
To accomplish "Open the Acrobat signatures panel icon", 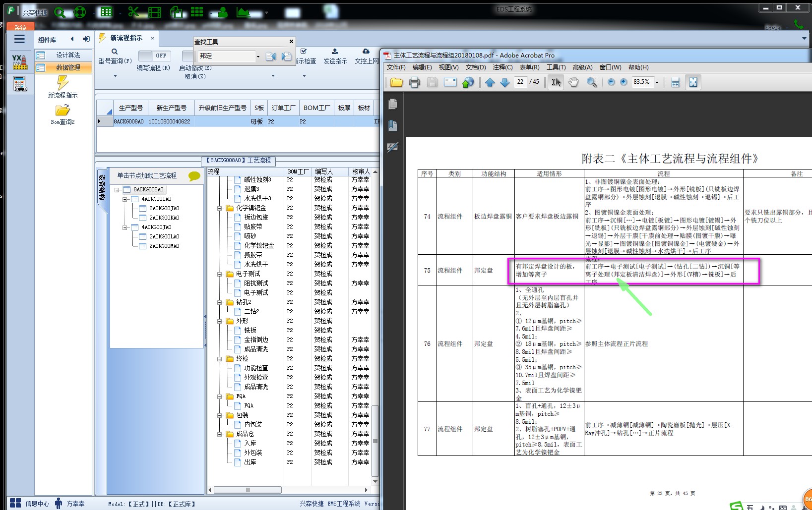I will click(x=393, y=147).
